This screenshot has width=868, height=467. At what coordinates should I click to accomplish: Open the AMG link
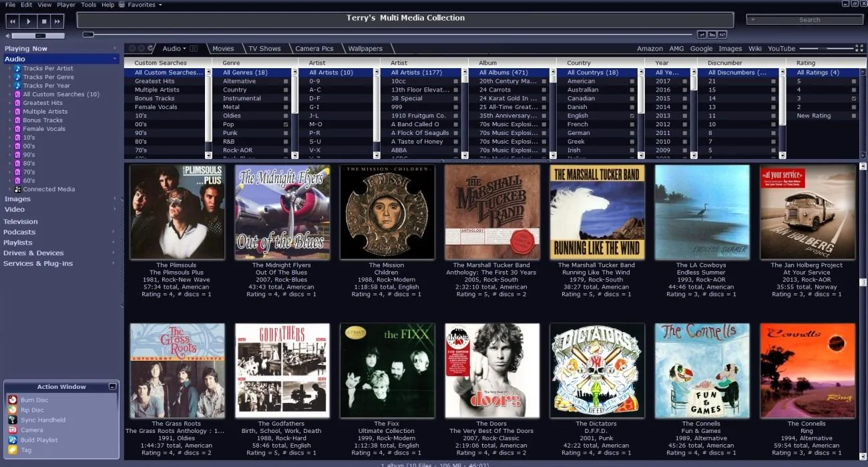[676, 48]
